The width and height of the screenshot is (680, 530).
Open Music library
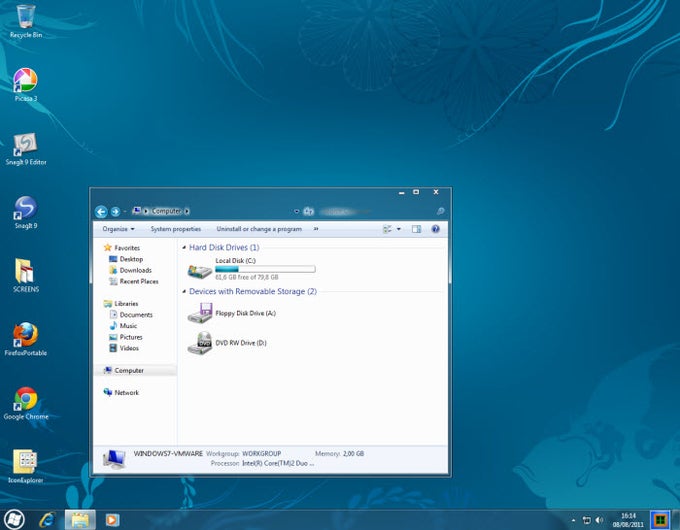(128, 326)
